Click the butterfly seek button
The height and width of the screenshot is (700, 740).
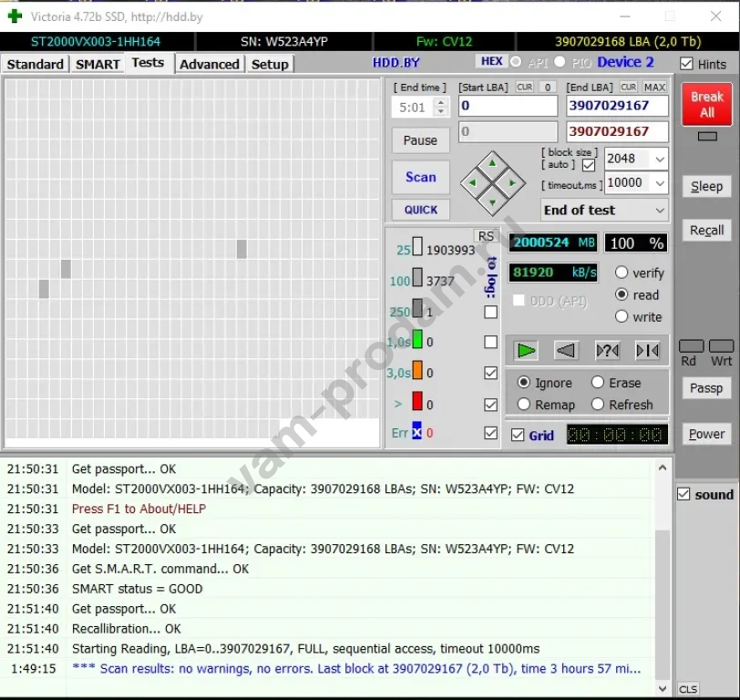(647, 351)
